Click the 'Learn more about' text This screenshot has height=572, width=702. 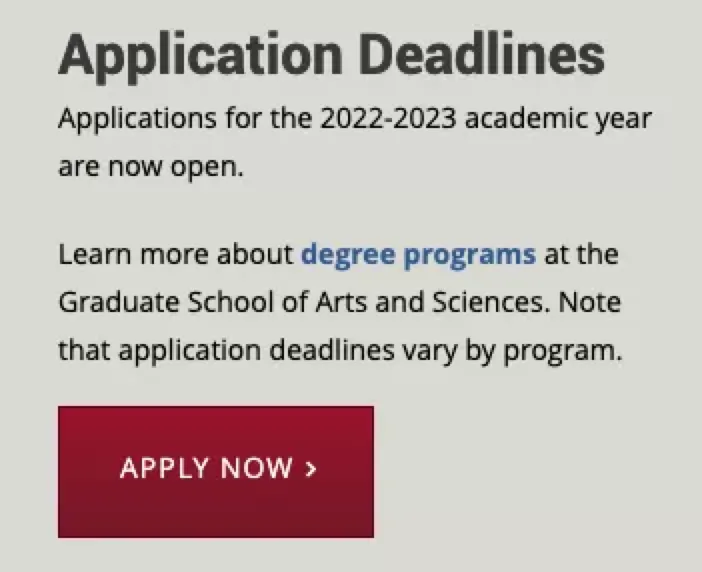click(175, 254)
